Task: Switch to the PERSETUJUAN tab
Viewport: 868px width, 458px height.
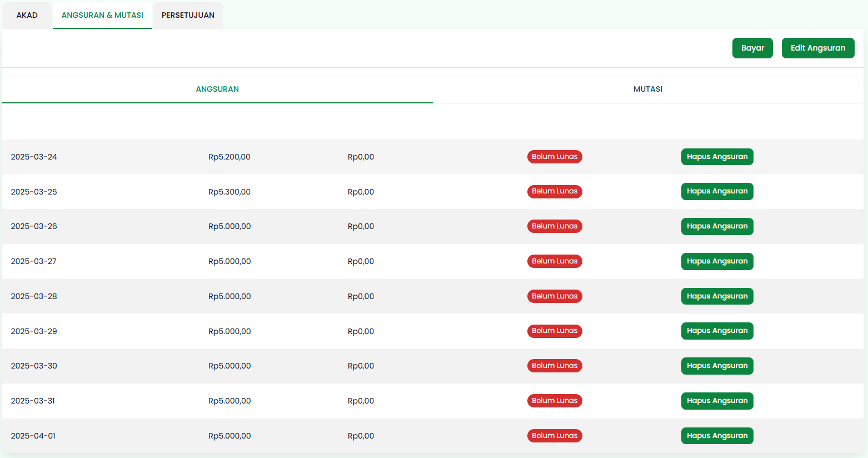Action: point(188,15)
